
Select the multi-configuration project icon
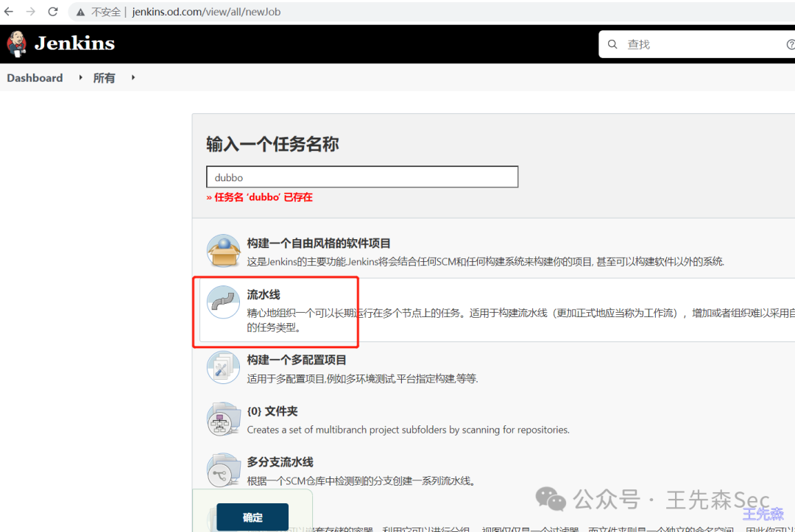(223, 367)
